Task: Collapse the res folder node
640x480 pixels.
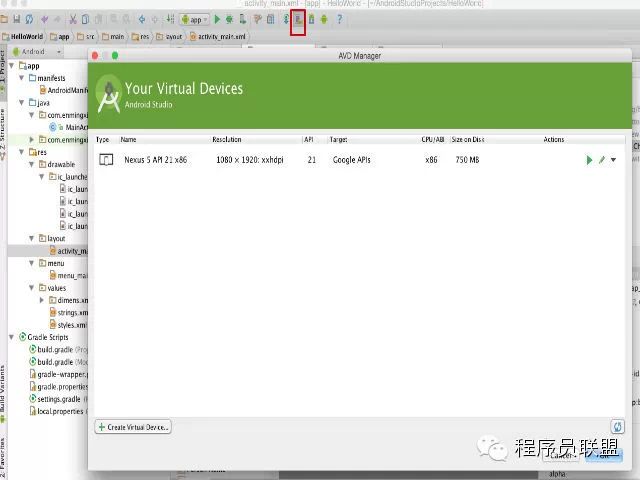Action: point(22,152)
